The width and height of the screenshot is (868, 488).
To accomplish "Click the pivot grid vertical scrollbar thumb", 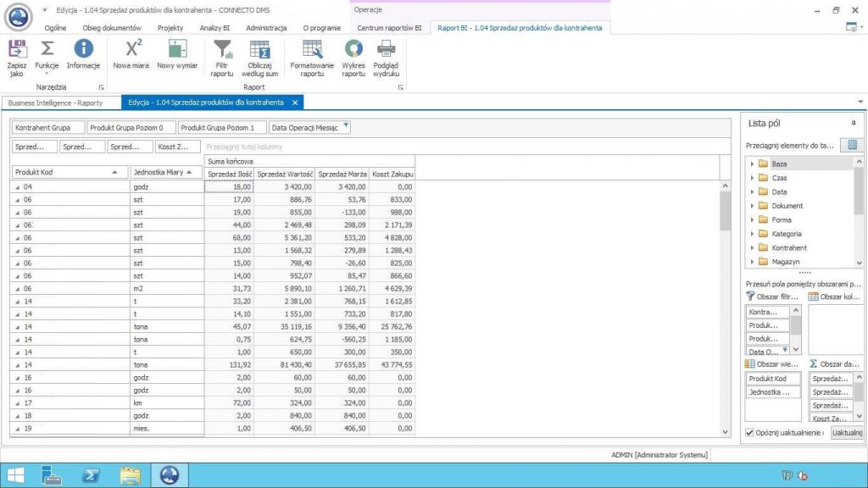I will coord(726,211).
